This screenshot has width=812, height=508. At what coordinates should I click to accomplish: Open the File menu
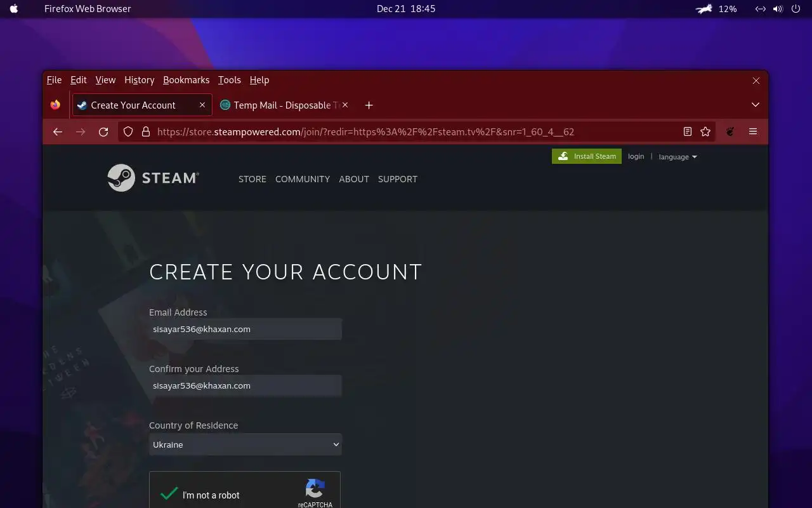[x=54, y=80]
